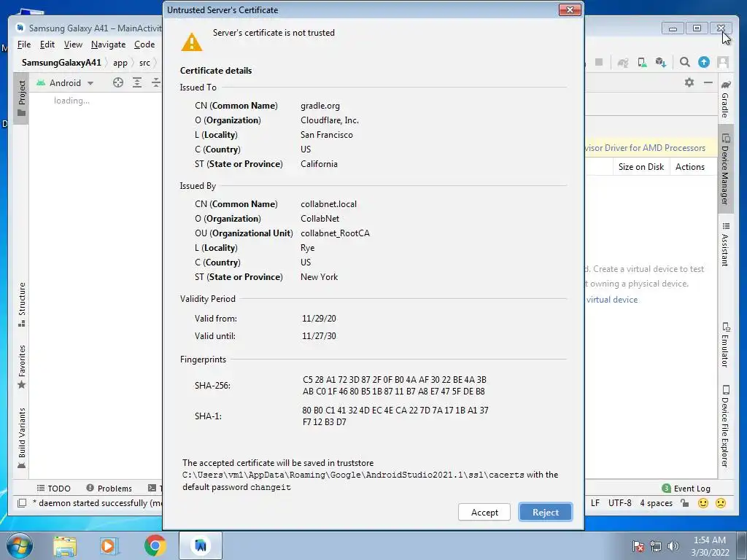Image resolution: width=747 pixels, height=560 pixels.
Task: Click the taskbar clock showing 1:54 AM
Action: [x=710, y=546]
